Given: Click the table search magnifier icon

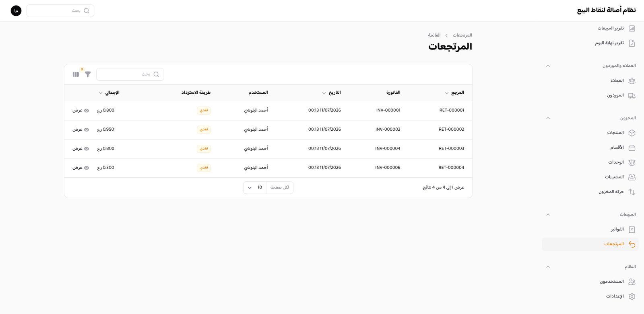Looking at the screenshot, I should 156,74.
